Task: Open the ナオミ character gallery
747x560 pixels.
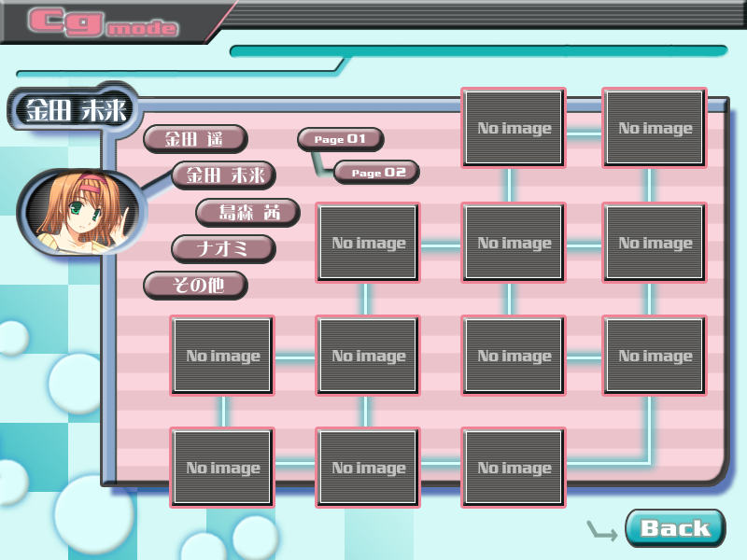Action: pyautogui.click(x=223, y=249)
